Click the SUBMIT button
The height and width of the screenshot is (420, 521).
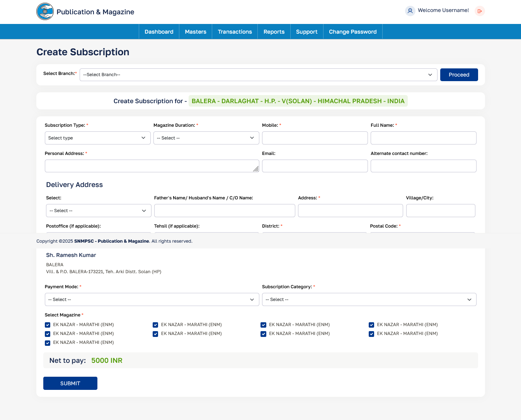coord(70,383)
